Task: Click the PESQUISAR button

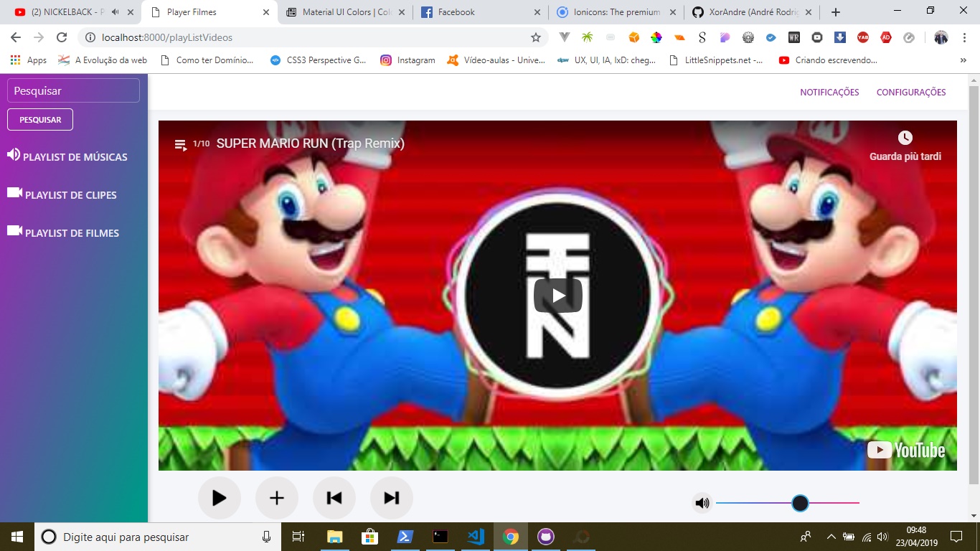Action: 40,120
